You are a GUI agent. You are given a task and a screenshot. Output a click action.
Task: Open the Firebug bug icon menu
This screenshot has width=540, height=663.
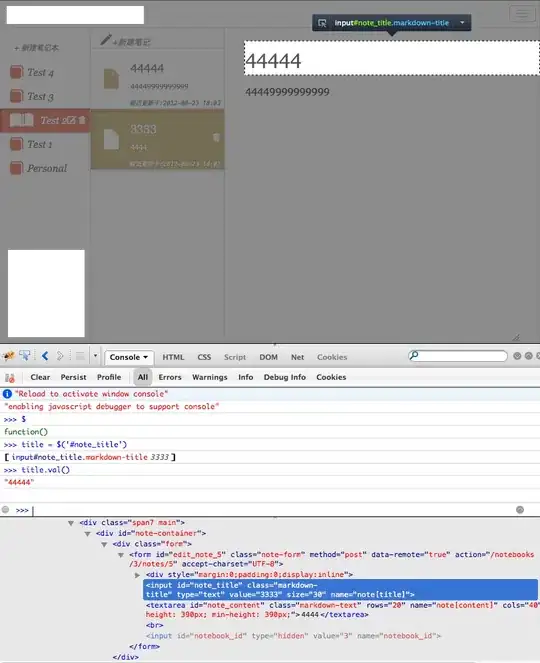pos(9,356)
